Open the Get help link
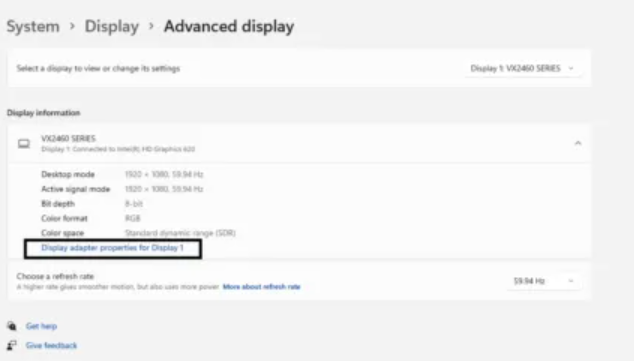This screenshot has height=361, width=634. click(41, 326)
